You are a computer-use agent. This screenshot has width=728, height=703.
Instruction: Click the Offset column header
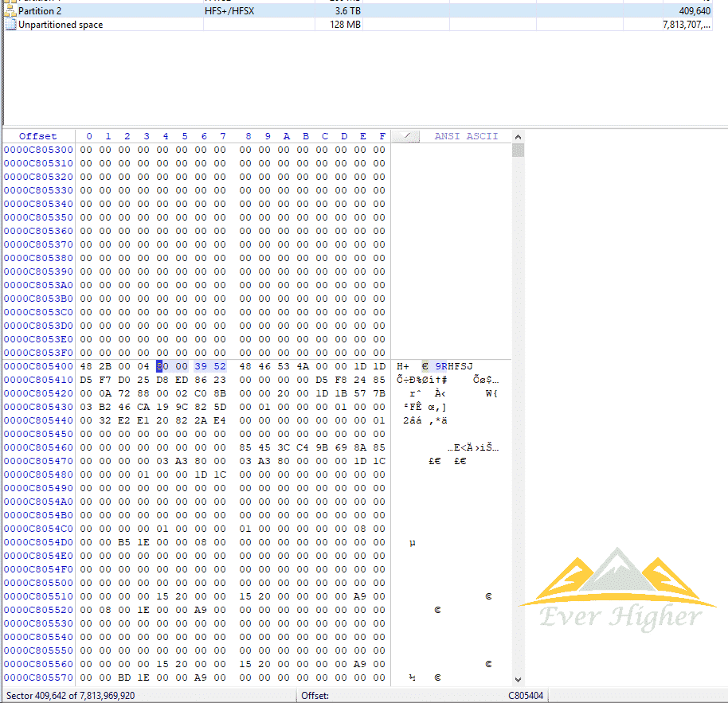(x=38, y=136)
